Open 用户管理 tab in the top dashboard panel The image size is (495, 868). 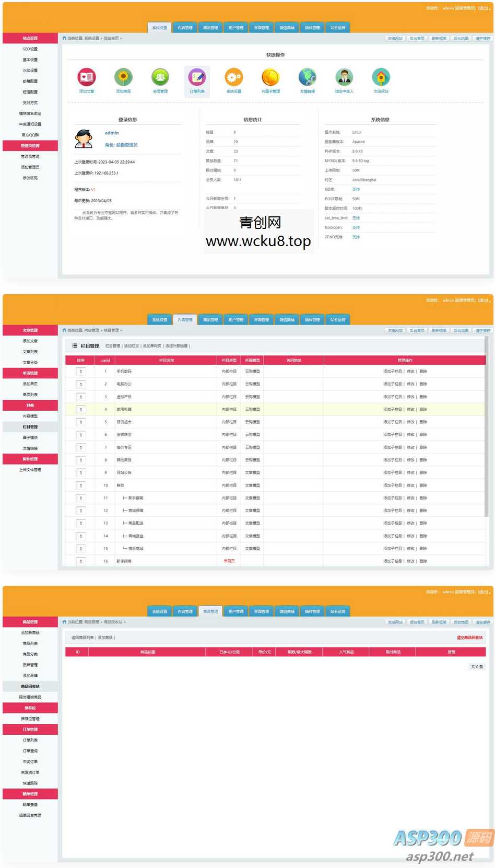(x=236, y=28)
